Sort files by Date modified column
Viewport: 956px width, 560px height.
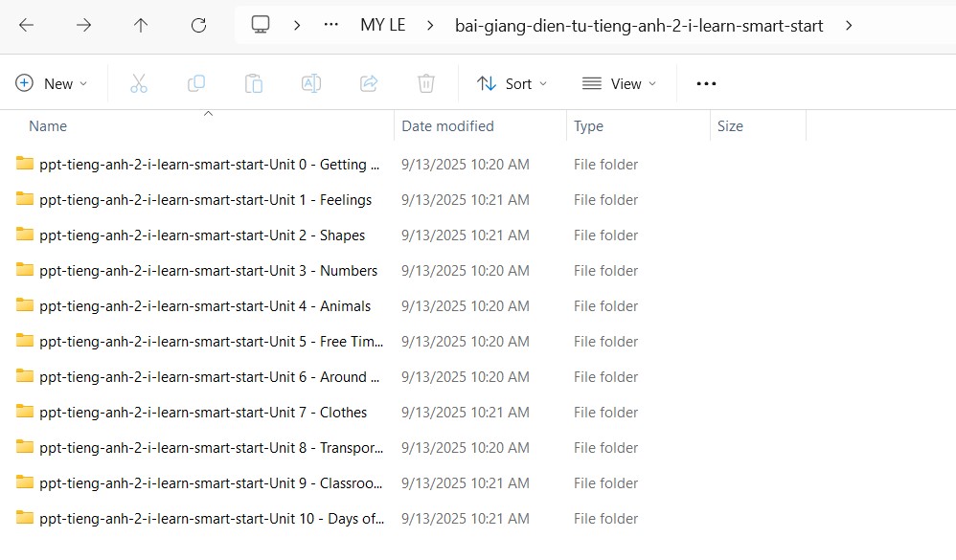click(447, 126)
